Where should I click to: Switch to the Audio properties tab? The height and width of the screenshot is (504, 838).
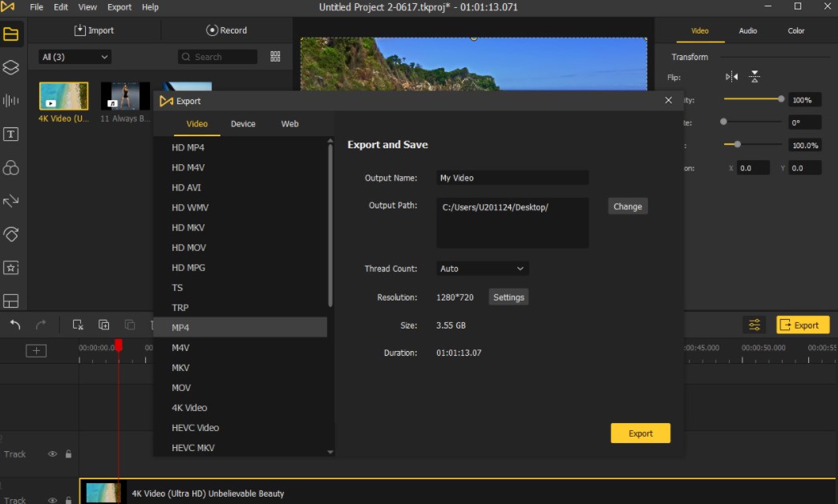[x=747, y=31]
